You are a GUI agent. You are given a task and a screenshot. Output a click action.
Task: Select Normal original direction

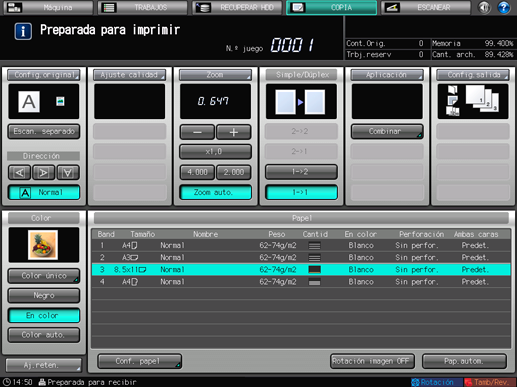(x=44, y=192)
